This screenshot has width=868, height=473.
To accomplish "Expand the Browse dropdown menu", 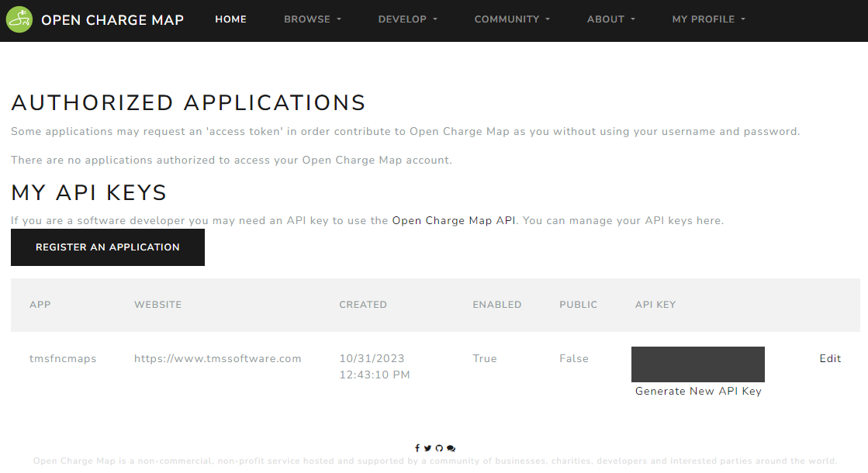I will [x=313, y=19].
